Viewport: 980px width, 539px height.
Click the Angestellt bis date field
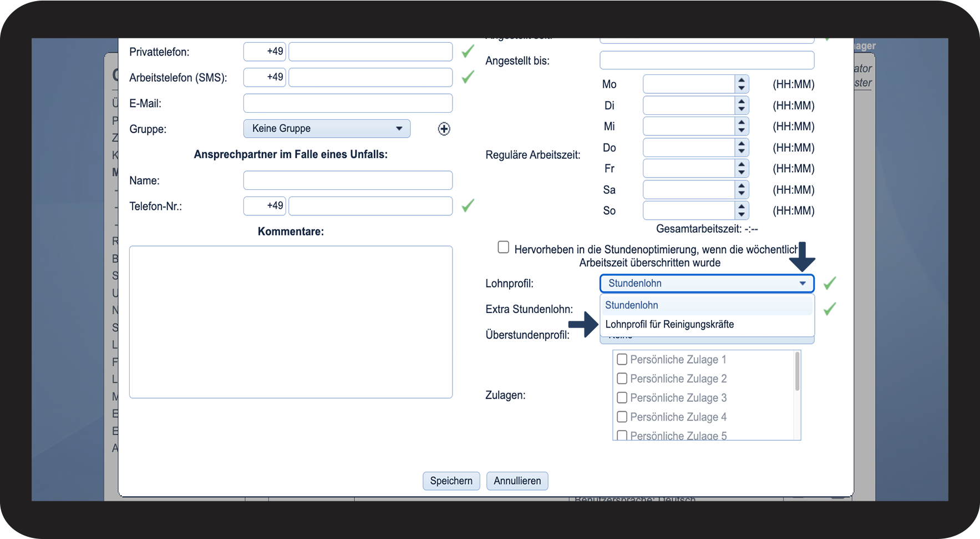click(x=707, y=60)
